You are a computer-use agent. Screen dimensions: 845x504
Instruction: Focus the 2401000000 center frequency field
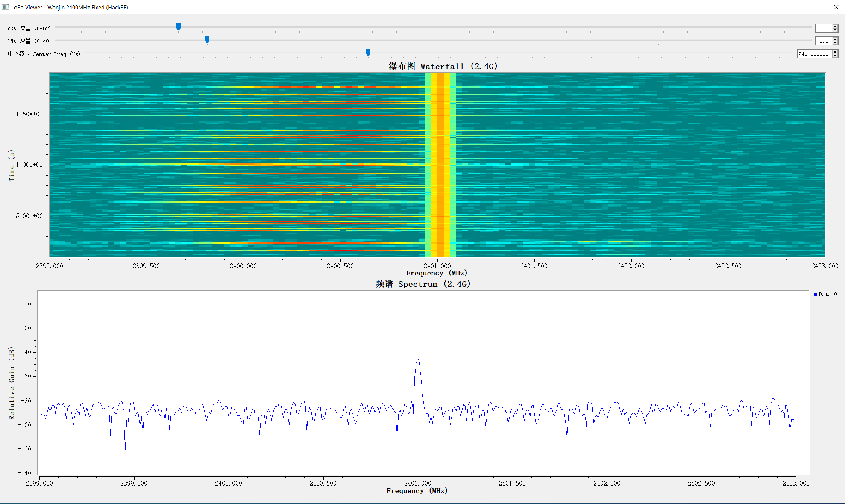[815, 54]
